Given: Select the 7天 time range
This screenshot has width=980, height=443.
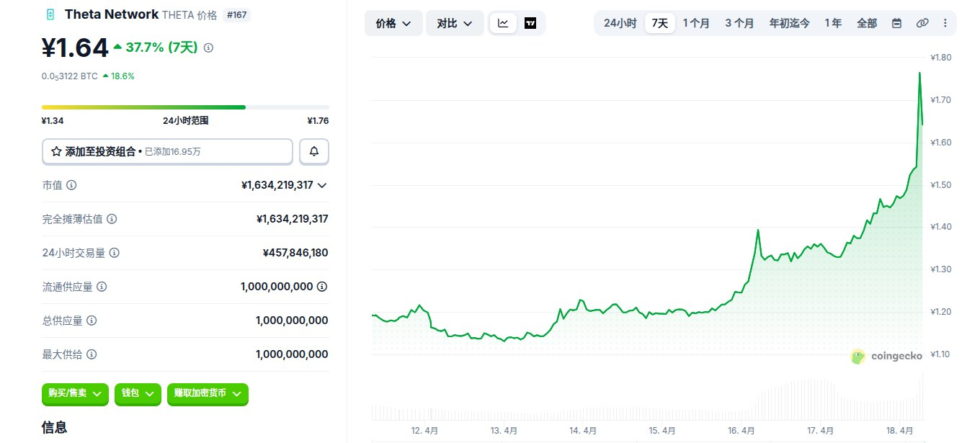Looking at the screenshot, I should tap(660, 23).
